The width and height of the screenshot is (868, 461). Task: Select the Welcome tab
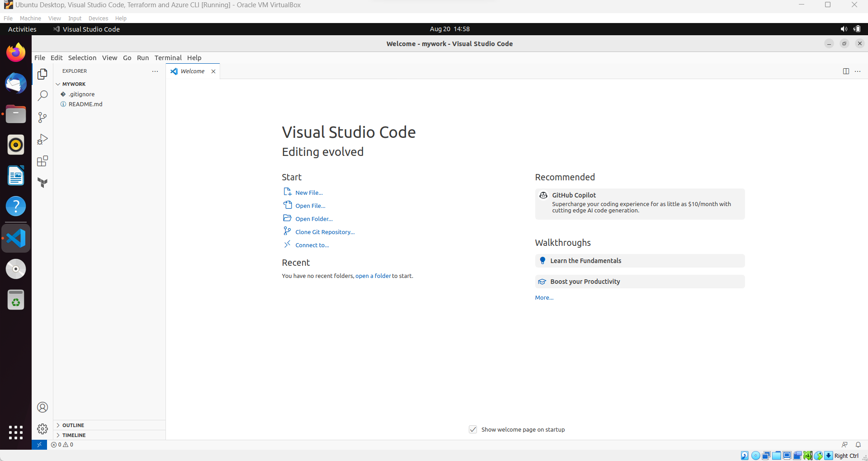pos(192,71)
